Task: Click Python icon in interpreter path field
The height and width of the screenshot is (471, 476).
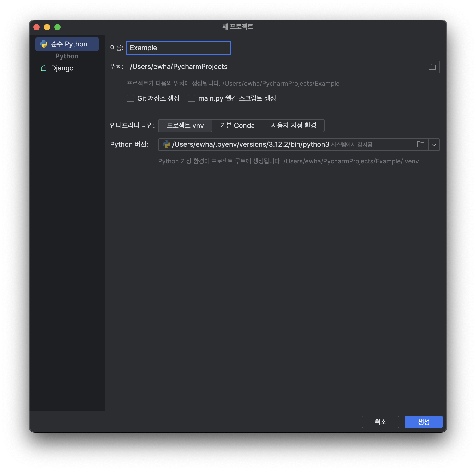Action: click(x=166, y=144)
